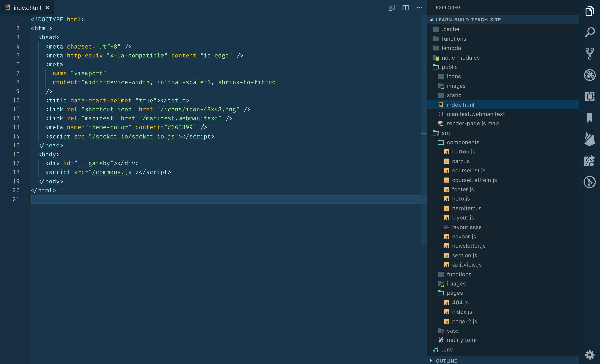
Task: Open card.js file
Action: coord(503,161)
